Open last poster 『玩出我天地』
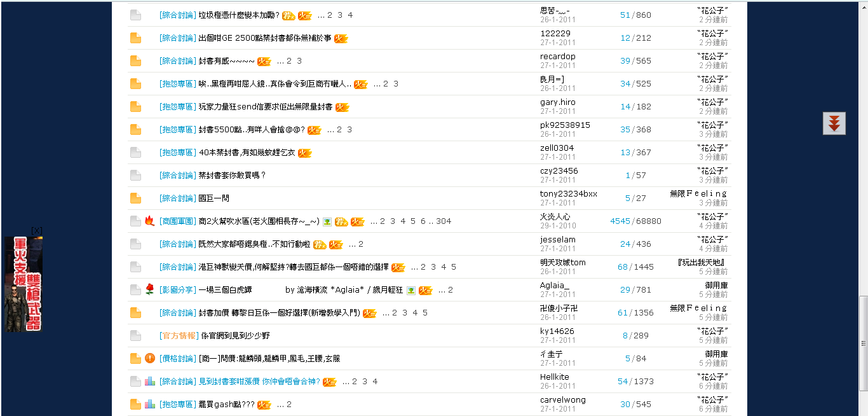868x416 pixels. (702, 263)
